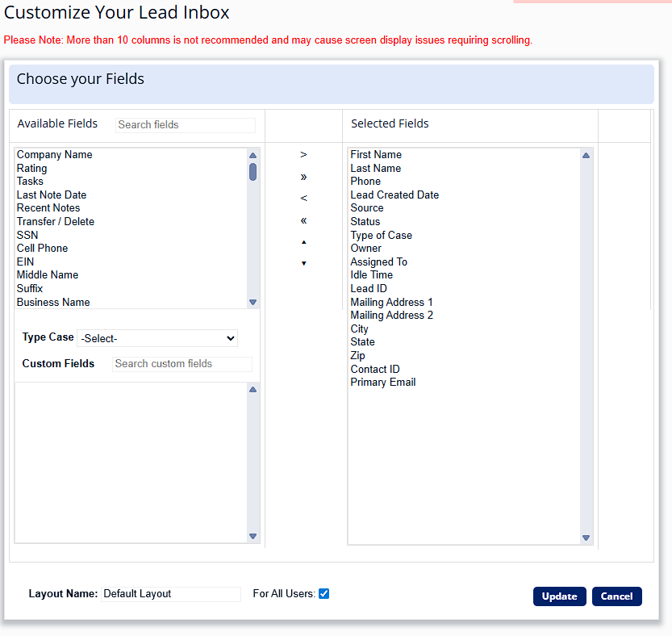Select Cell Phone in Available Fields
The image size is (672, 636).
pyautogui.click(x=42, y=248)
